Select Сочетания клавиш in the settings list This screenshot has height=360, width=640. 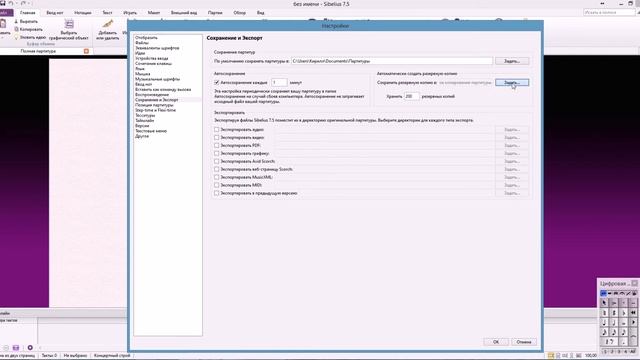[153, 63]
